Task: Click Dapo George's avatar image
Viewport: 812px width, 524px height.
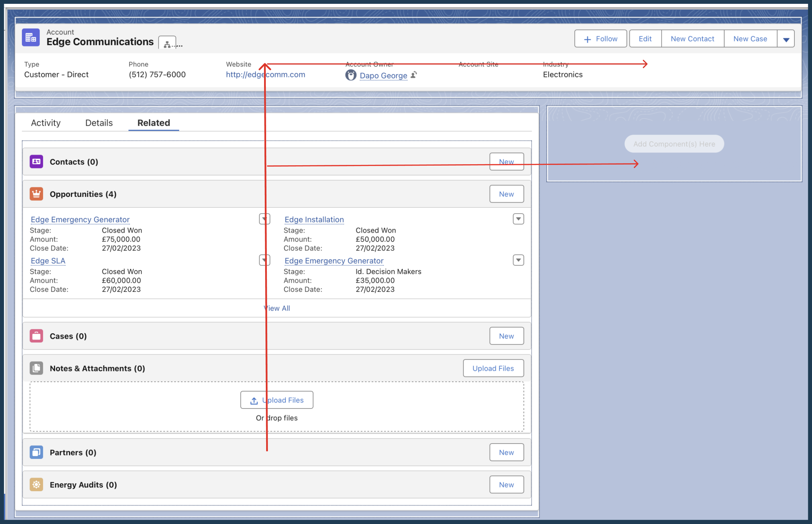Action: (x=351, y=75)
